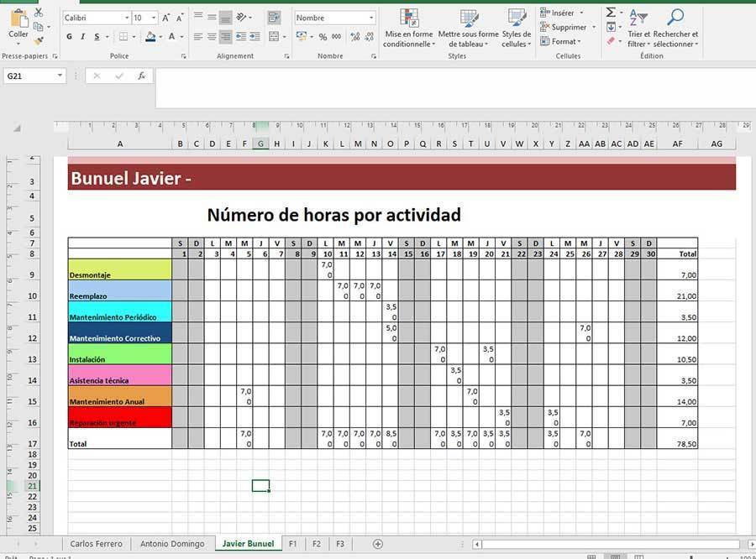
Task: Toggle italic I formatting
Action: point(83,37)
